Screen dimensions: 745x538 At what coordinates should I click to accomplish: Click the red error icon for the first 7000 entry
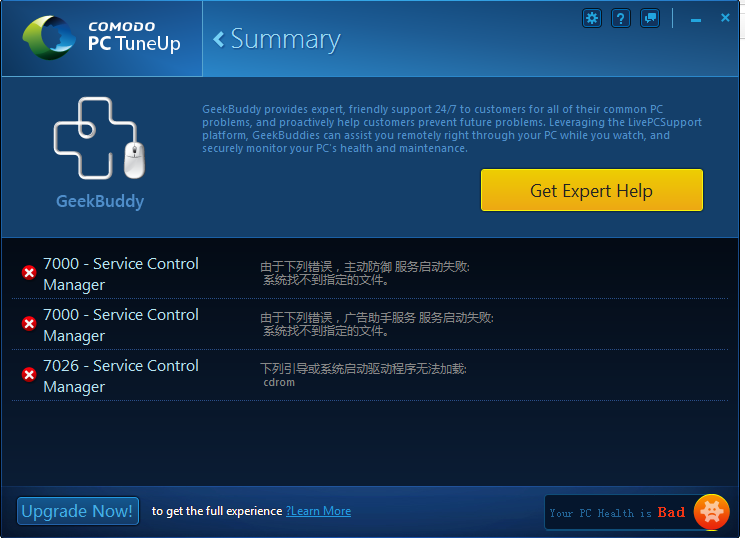(29, 273)
